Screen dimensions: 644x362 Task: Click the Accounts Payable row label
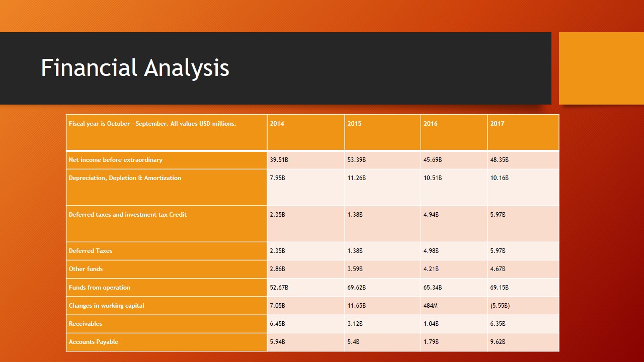tap(94, 342)
